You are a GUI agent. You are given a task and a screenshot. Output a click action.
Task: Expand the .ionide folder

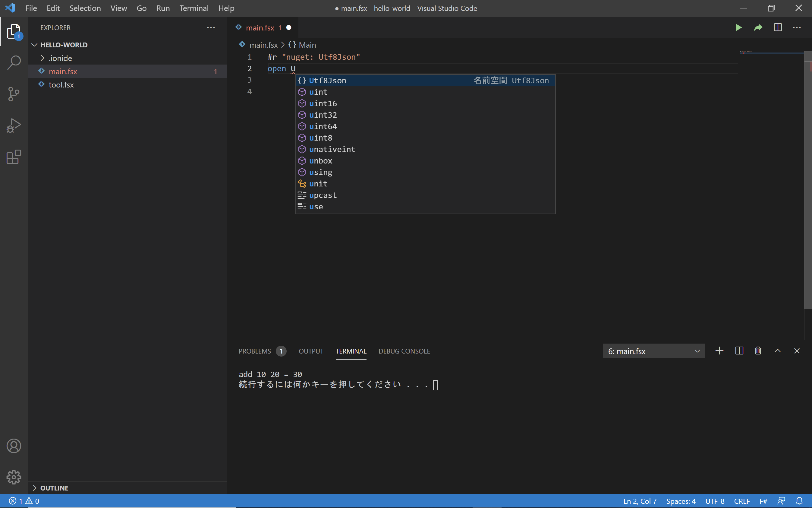(60, 58)
